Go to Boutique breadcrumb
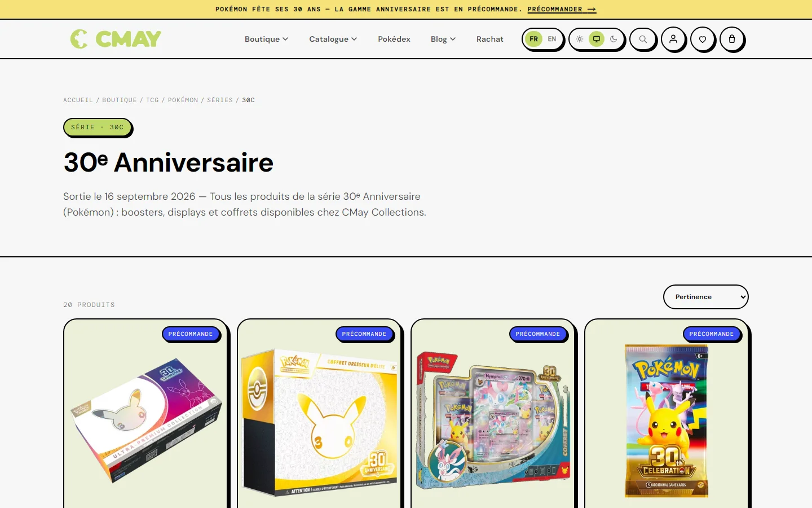Image resolution: width=812 pixels, height=508 pixels. (x=120, y=100)
